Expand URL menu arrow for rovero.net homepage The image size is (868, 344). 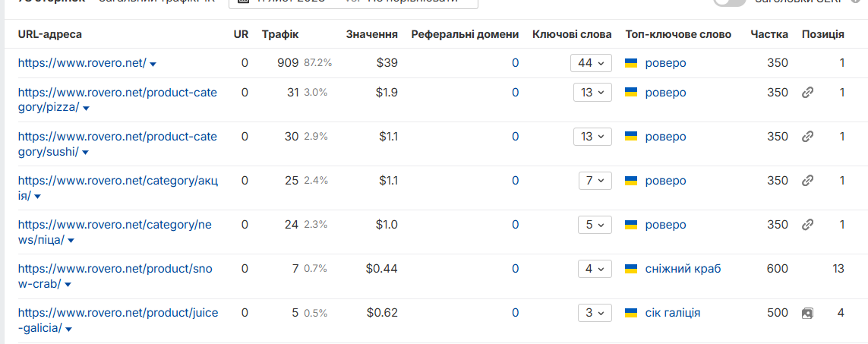[x=153, y=65]
